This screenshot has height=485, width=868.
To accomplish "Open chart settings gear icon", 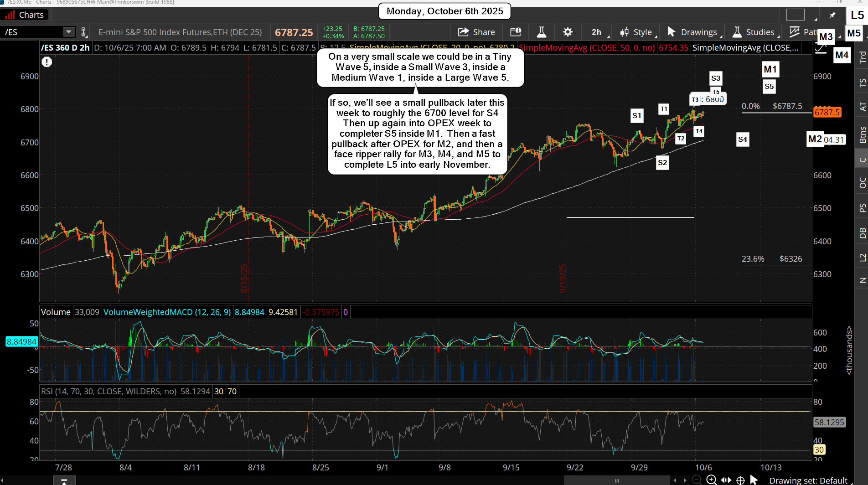I will coord(568,32).
